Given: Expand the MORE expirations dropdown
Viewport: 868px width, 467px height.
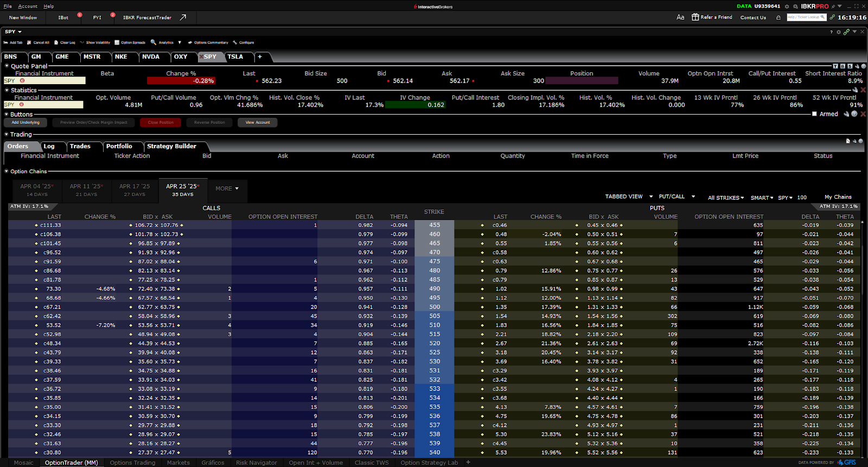Looking at the screenshot, I should click(227, 188).
